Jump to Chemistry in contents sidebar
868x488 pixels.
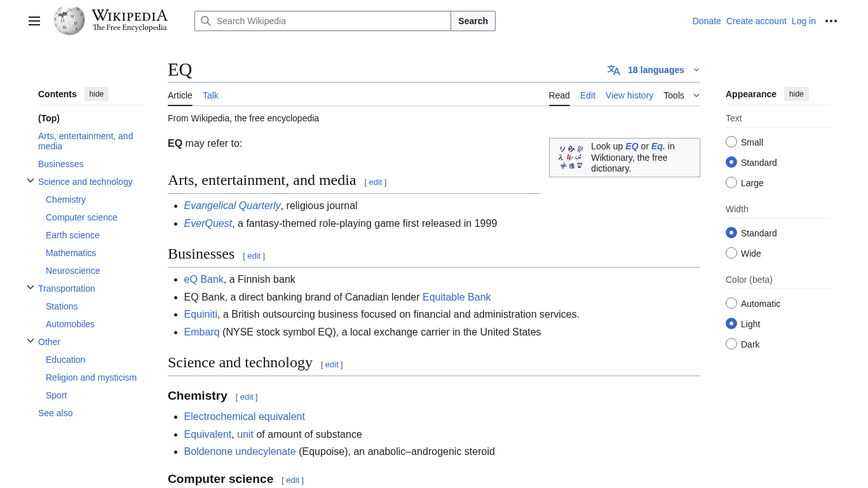[65, 200]
